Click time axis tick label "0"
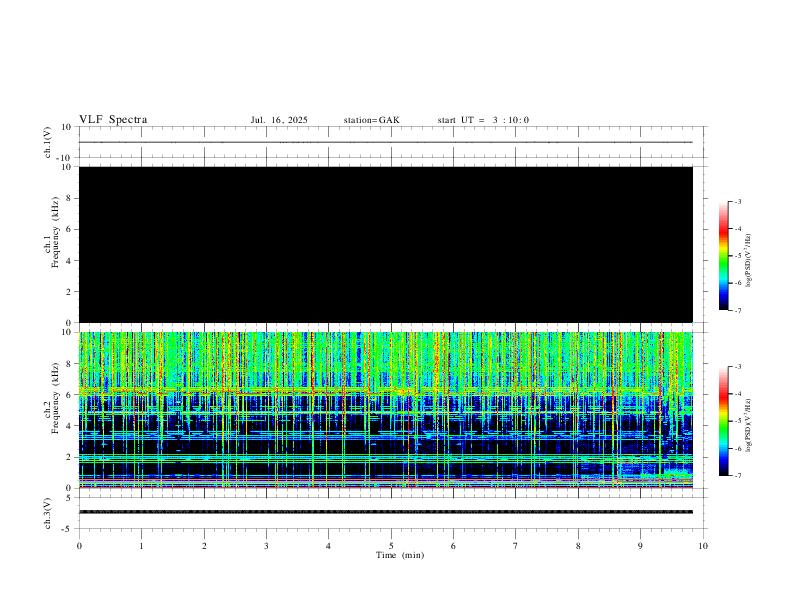The width and height of the screenshot is (792, 612). 79,546
